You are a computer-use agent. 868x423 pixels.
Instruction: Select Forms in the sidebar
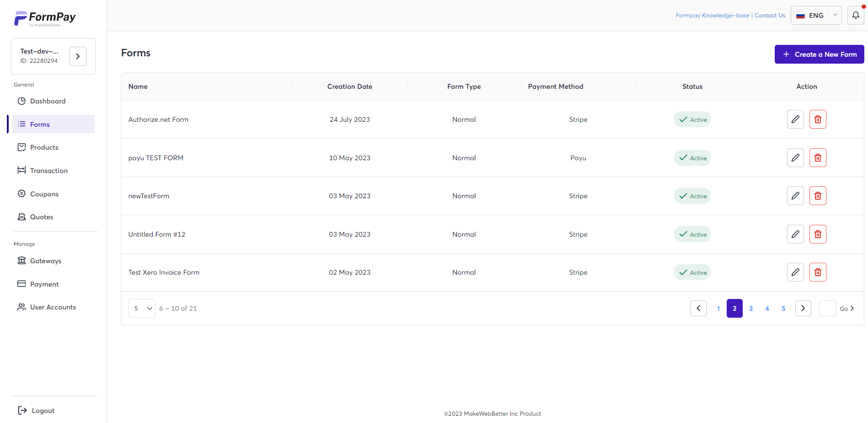(x=53, y=124)
